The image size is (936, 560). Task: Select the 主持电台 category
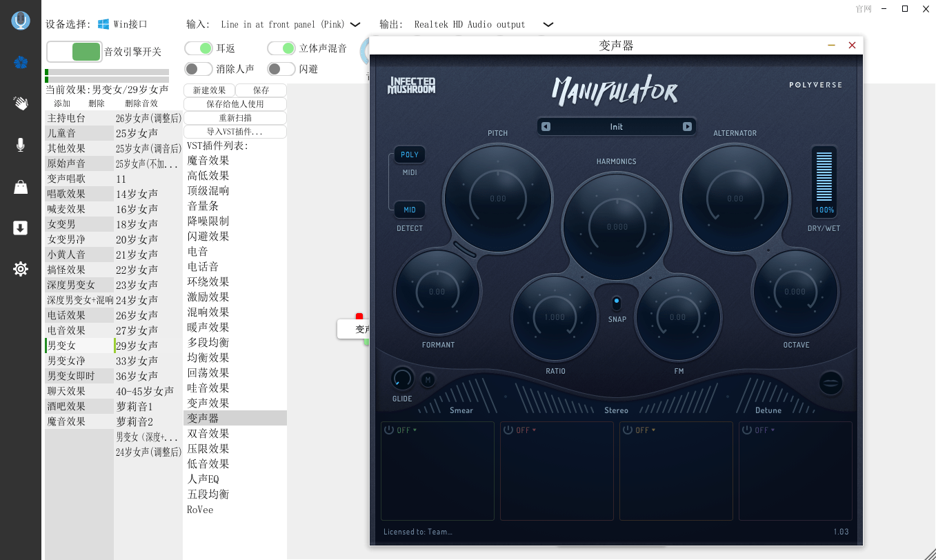(x=79, y=118)
